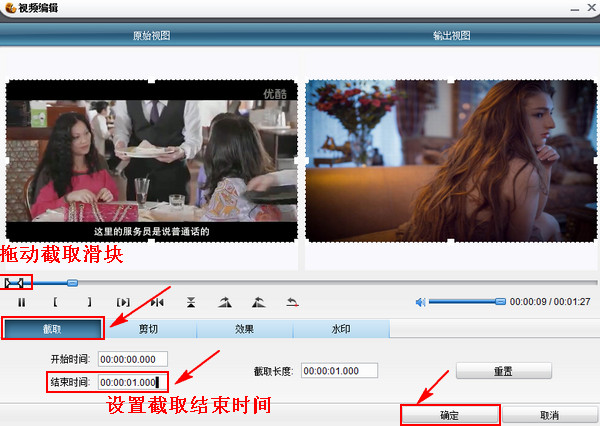This screenshot has height=426, width=600.
Task: Rotate video counterclockwise icon
Action: [259, 302]
